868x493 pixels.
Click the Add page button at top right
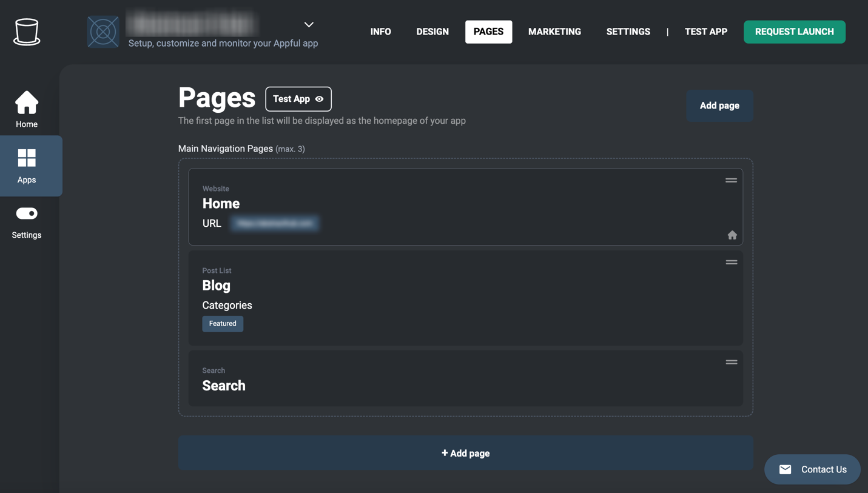click(x=719, y=106)
